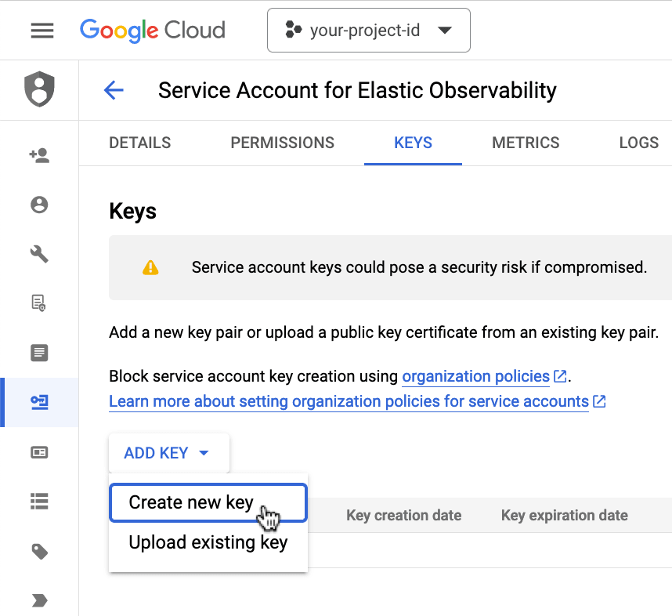
Task: Switch to the PERMISSIONS tab
Action: [282, 143]
